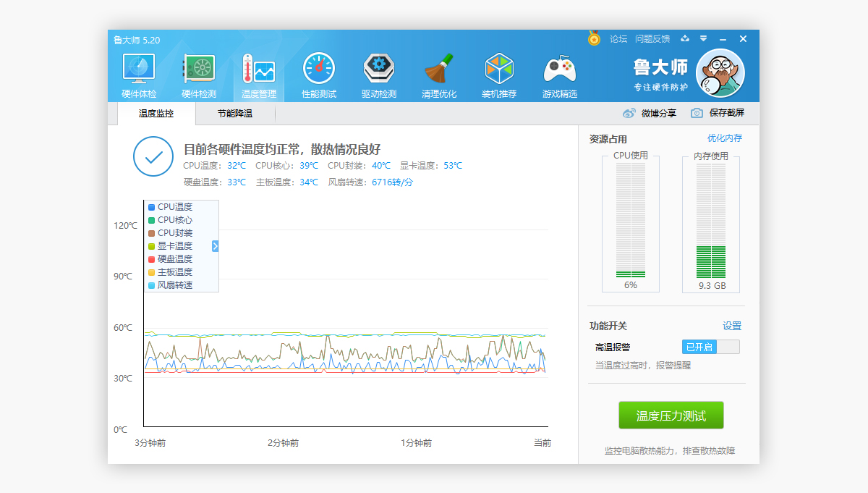Click the 硬盘温度 33℃ reading
The image size is (868, 493).
coord(214,182)
